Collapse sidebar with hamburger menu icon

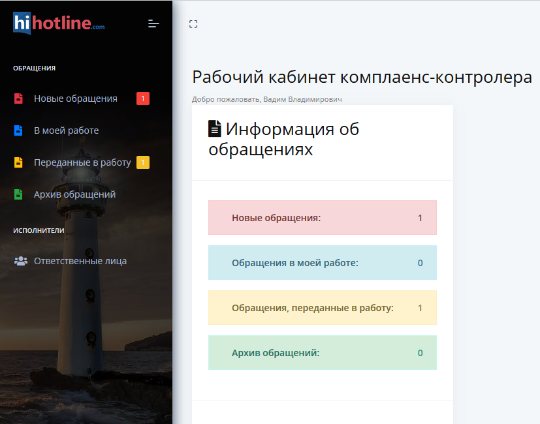coord(153,24)
